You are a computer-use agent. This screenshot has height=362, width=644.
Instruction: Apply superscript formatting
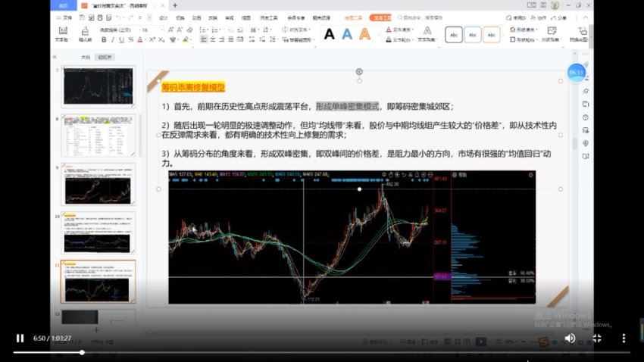point(152,40)
